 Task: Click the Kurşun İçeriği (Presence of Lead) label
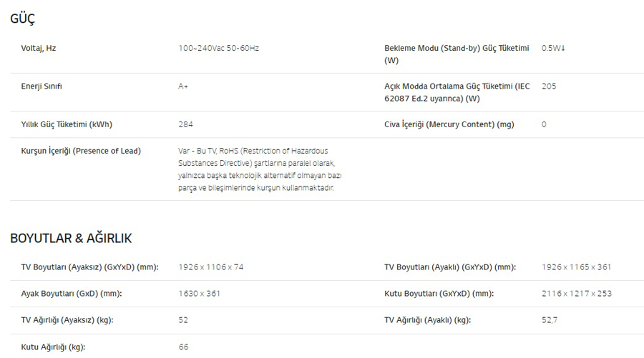coord(81,151)
